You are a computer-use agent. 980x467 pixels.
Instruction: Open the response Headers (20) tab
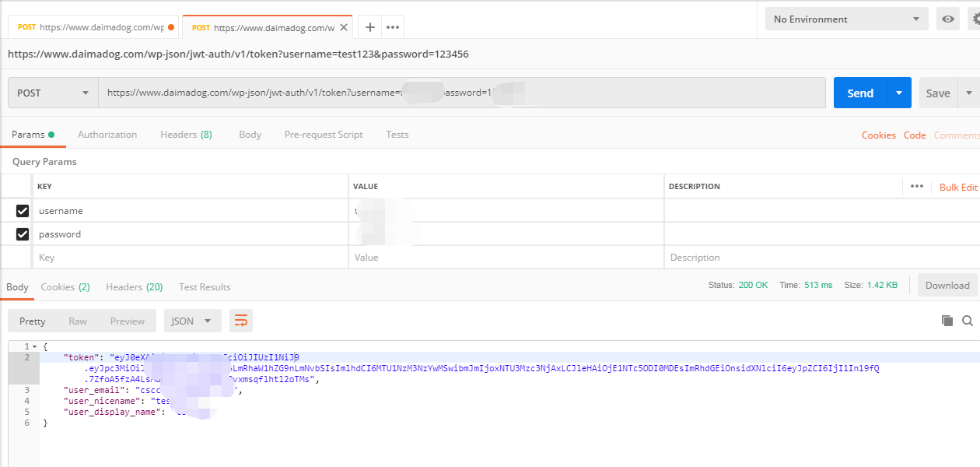click(x=135, y=286)
